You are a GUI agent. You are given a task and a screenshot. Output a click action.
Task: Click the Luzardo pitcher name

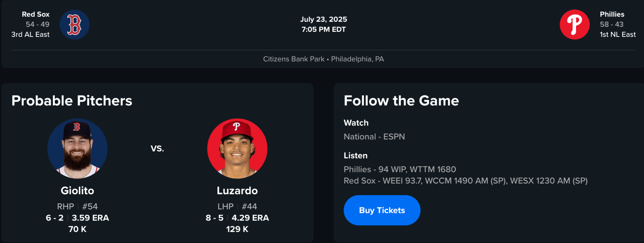[237, 191]
